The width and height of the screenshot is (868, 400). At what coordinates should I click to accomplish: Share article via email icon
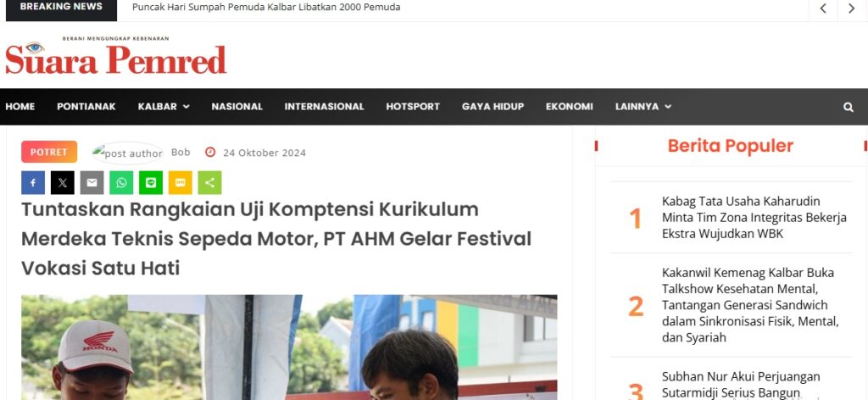coord(92,182)
